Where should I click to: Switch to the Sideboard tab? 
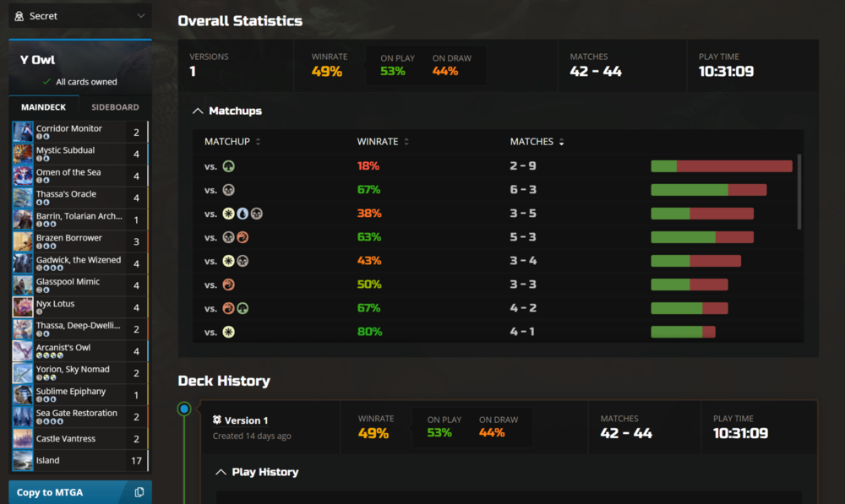[115, 107]
